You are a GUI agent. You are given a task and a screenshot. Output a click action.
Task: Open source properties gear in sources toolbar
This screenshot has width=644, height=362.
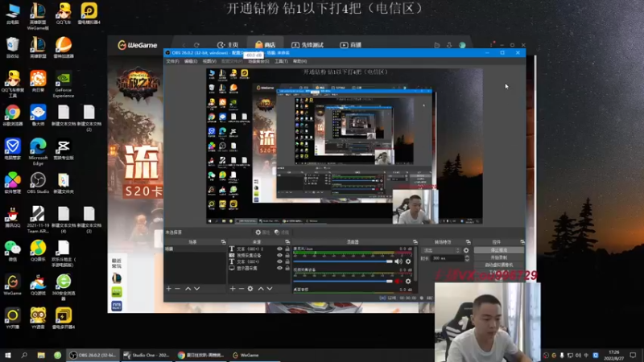tap(250, 289)
